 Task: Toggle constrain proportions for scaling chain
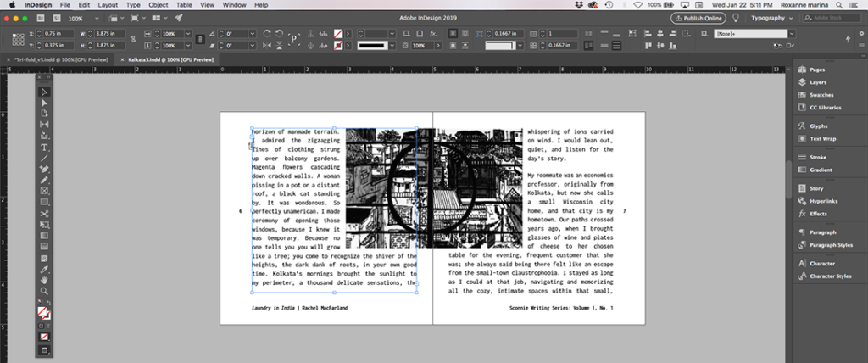click(x=201, y=39)
